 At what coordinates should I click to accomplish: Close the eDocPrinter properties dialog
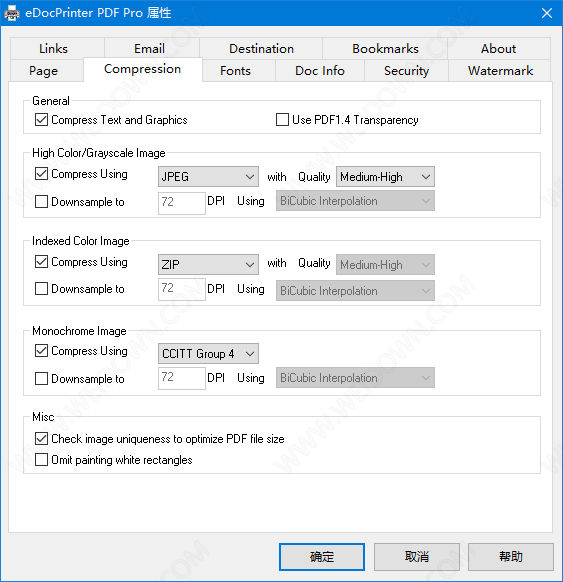(x=547, y=13)
